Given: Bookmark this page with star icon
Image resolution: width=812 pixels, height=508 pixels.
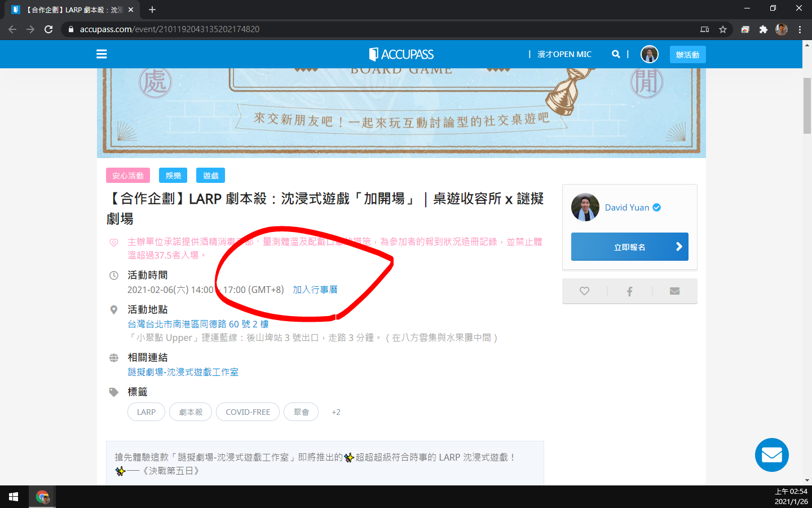Looking at the screenshot, I should [723, 29].
